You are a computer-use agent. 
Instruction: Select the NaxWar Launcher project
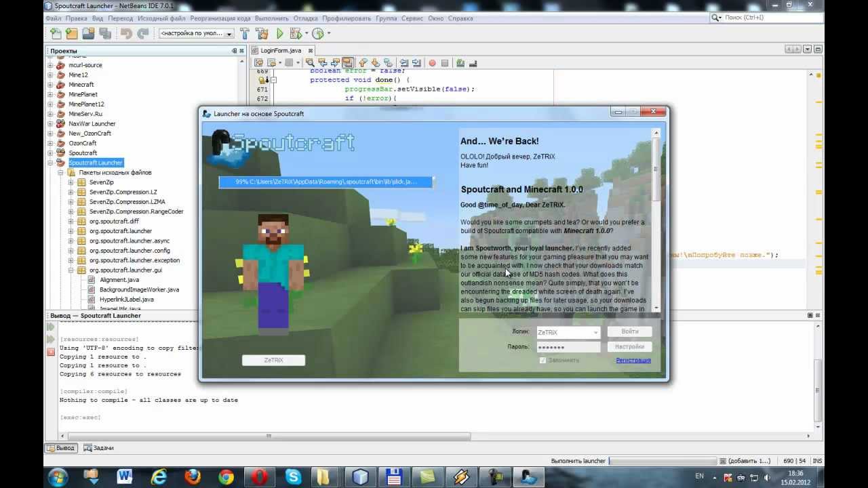(92, 123)
